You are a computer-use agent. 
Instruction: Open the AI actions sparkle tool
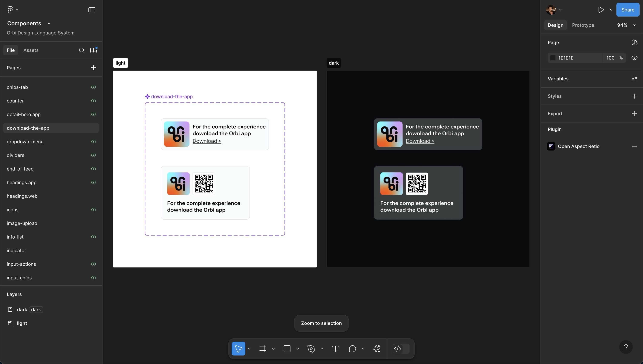pos(377,348)
